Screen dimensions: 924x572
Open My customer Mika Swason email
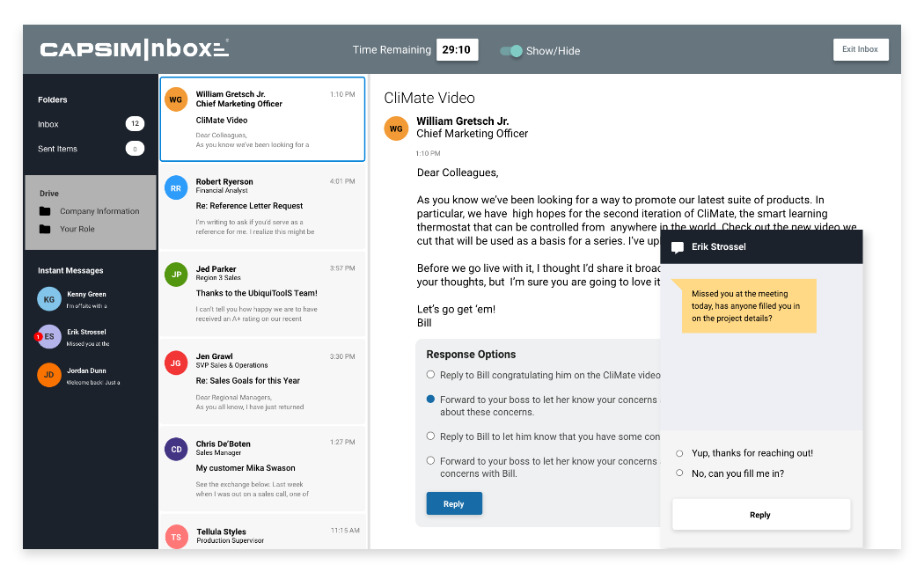point(263,469)
